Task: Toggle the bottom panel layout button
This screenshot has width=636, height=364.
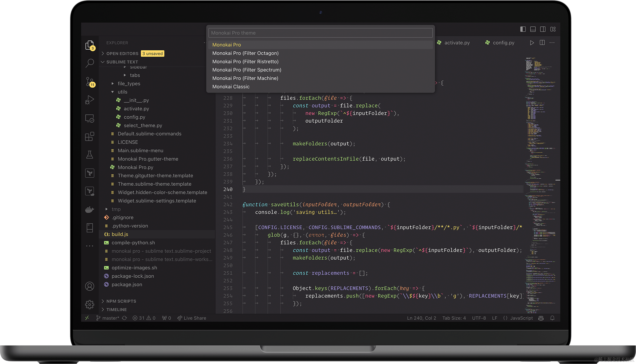Action: (x=533, y=29)
